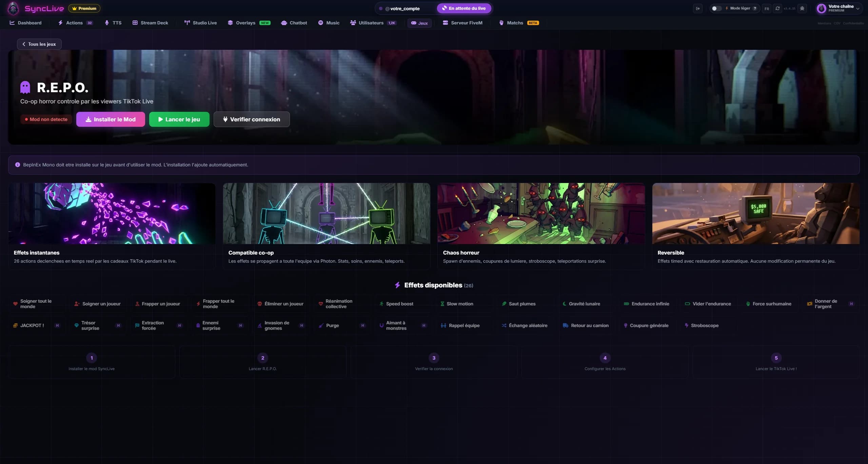
Task: Click the skull icon for Éliminer un joueur
Action: 260,304
